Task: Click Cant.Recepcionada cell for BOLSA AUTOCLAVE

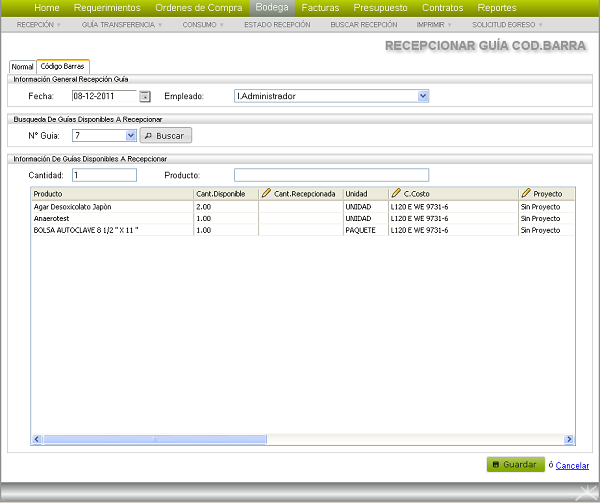Action: pos(301,230)
